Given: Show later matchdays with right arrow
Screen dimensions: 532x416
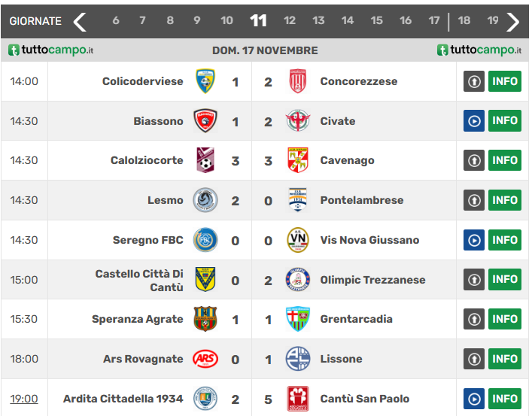Looking at the screenshot, I should (513, 22).
